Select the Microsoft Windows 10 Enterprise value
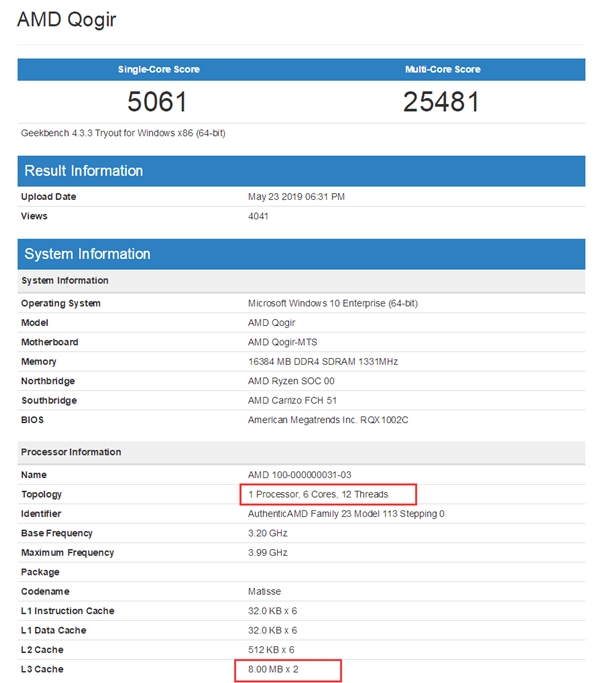The image size is (600, 683). 333,303
